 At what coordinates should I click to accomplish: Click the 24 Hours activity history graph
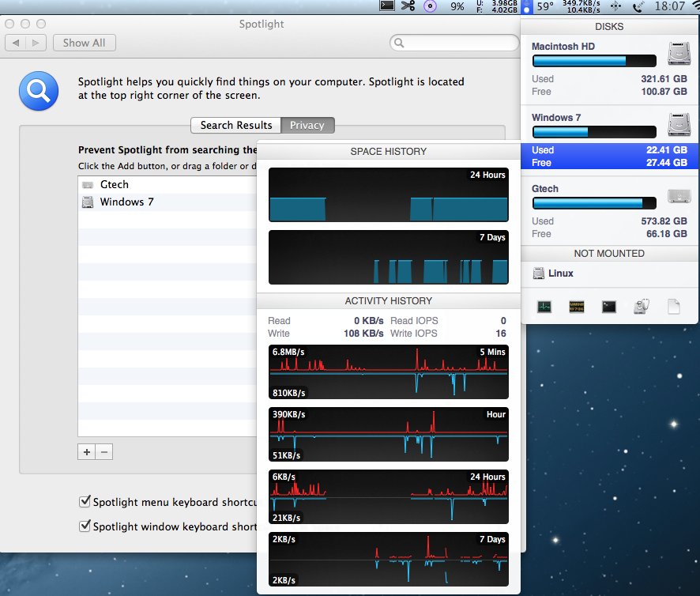tap(389, 497)
